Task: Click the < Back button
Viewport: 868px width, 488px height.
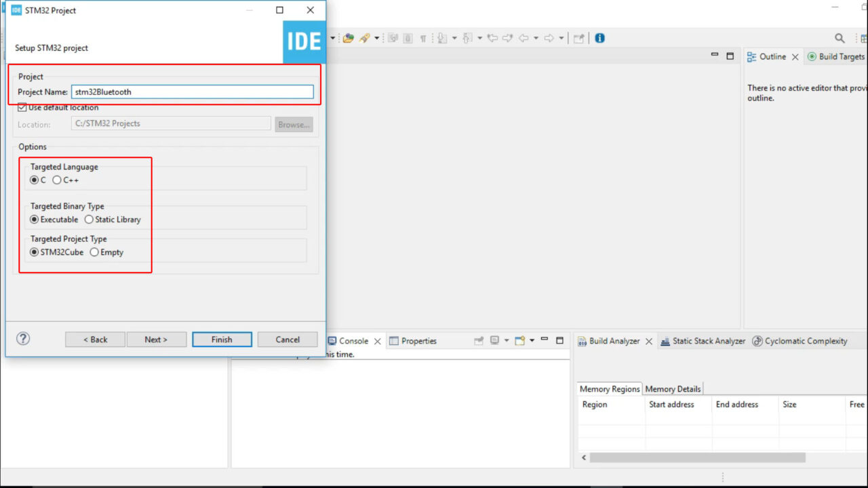Action: coord(95,340)
